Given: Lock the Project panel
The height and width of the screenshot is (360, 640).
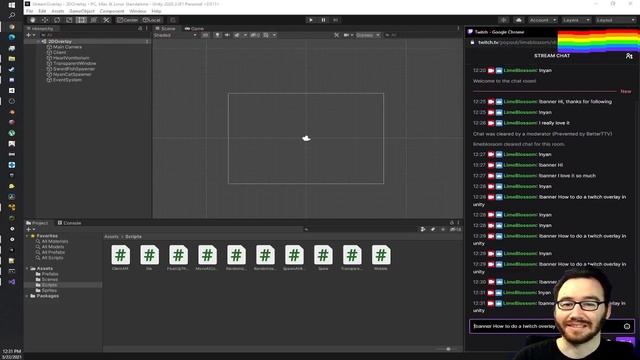Looking at the screenshot, I should pos(452,223).
